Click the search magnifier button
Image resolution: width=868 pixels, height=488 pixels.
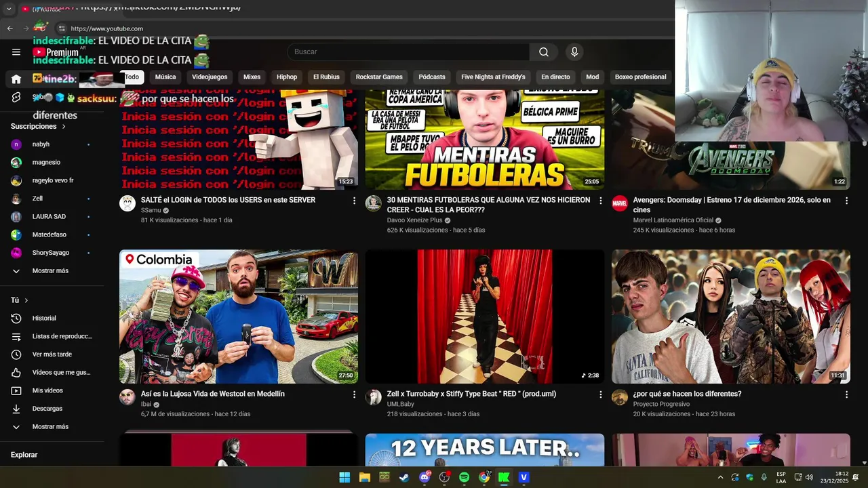[544, 52]
